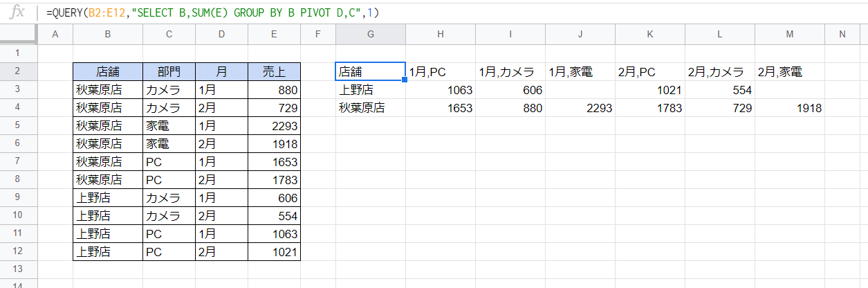
Task: Select column F header
Action: click(x=318, y=35)
